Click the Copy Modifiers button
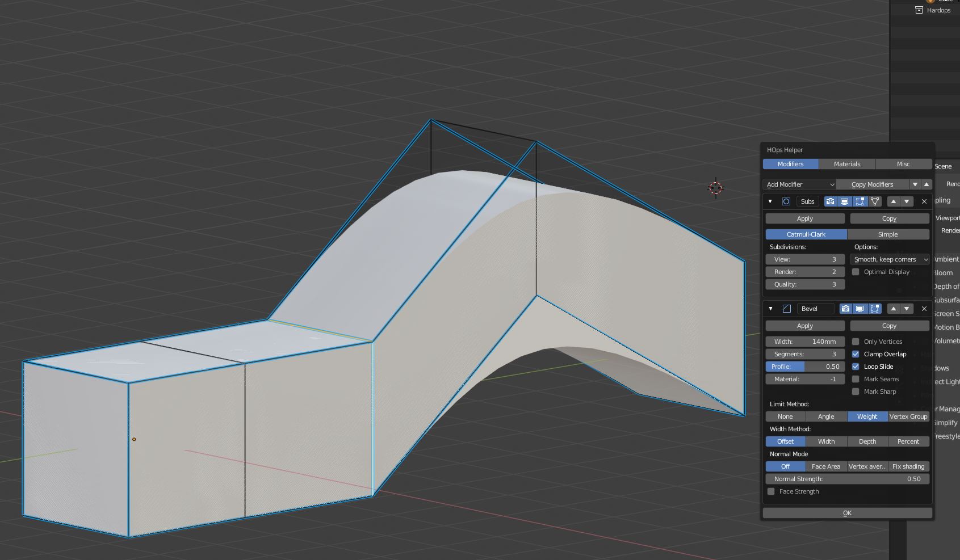 point(873,184)
